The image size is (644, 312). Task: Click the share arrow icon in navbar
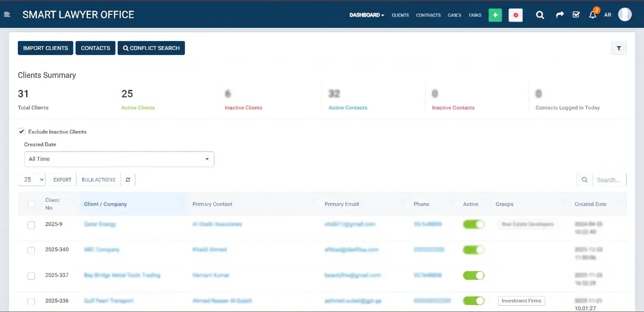coord(560,14)
